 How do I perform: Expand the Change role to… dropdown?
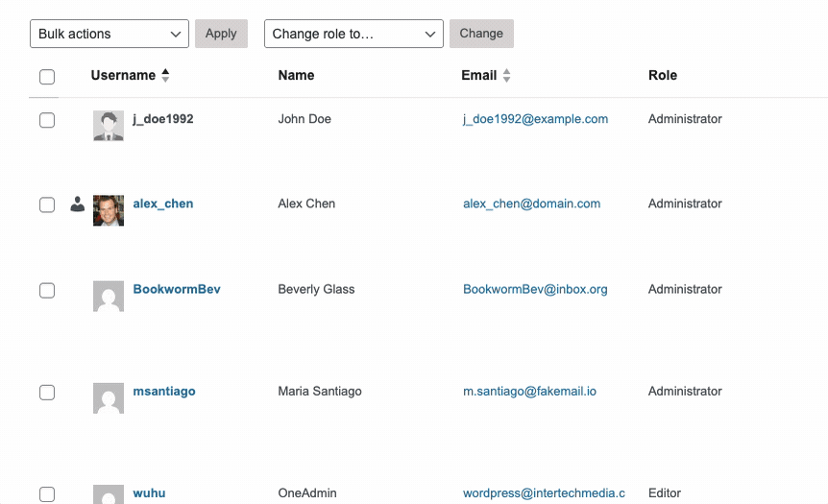(x=353, y=34)
